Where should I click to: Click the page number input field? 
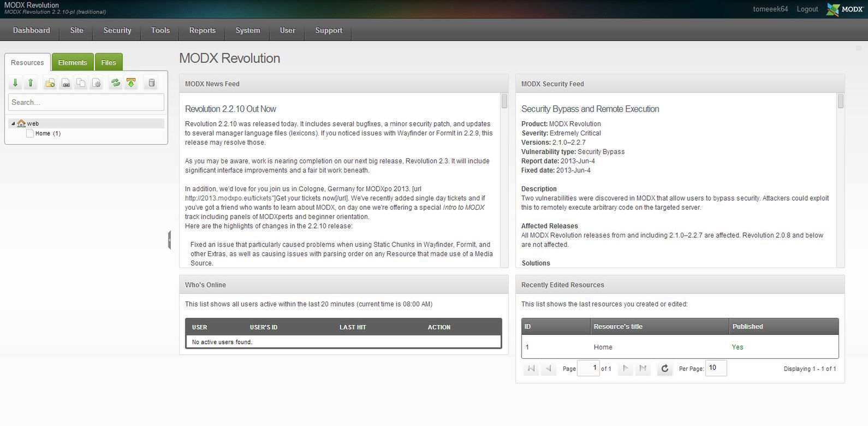(x=588, y=368)
